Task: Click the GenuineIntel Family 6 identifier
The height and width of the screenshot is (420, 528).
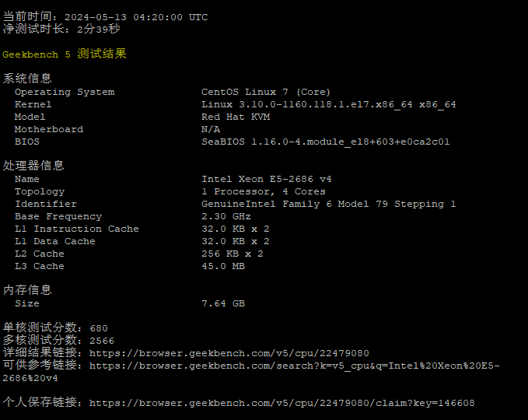Action: click(328, 204)
